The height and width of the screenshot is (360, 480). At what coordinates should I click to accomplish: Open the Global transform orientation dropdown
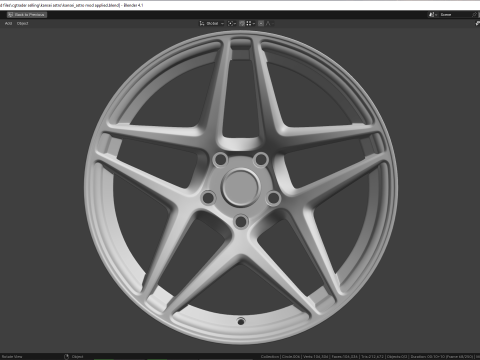(x=212, y=23)
